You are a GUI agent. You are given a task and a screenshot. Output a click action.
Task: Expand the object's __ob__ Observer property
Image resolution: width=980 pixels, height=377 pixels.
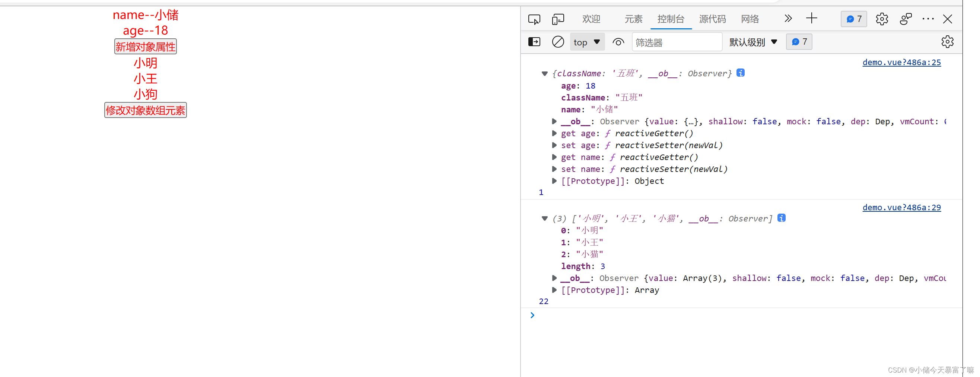coord(554,122)
